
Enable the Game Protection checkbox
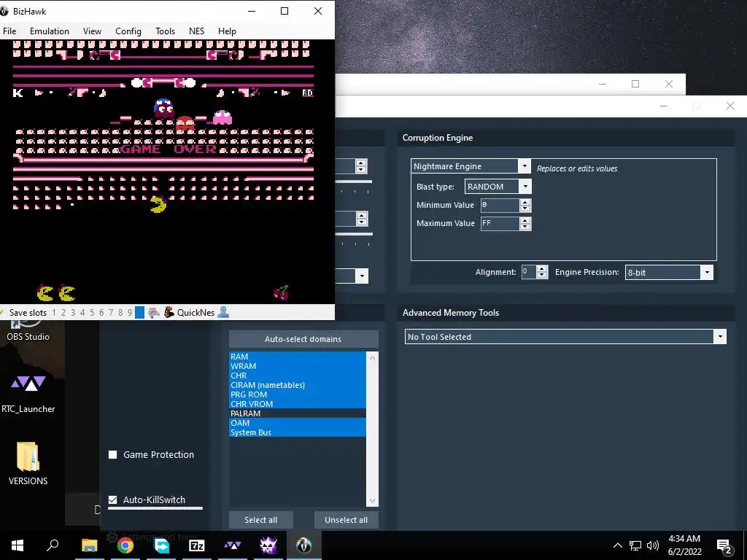pos(113,455)
